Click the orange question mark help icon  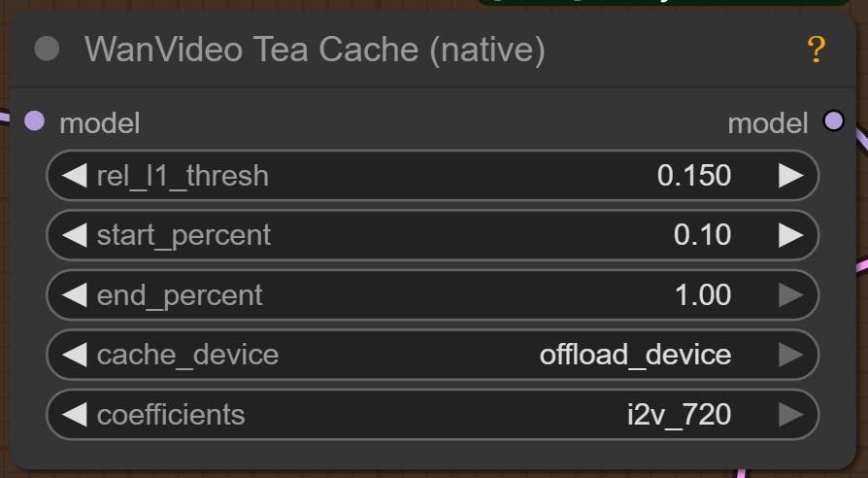click(x=817, y=50)
